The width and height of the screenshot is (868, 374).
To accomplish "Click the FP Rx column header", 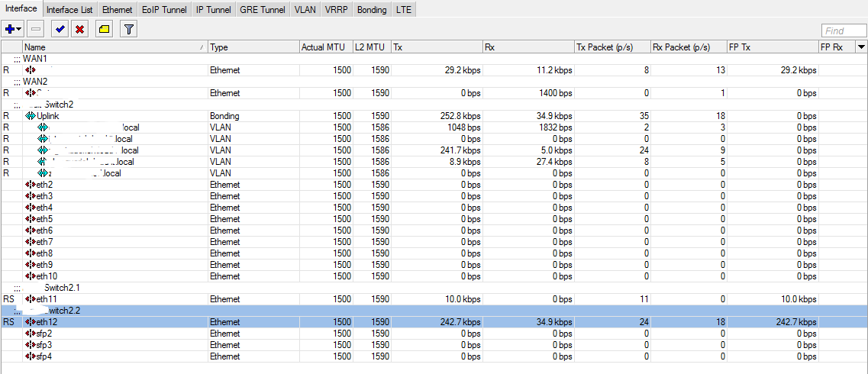I will pyautogui.click(x=837, y=47).
